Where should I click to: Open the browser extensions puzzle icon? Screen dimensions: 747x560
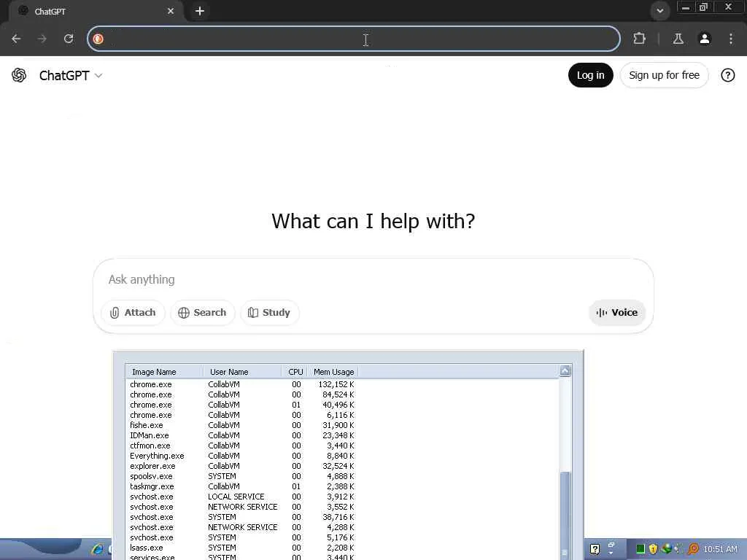pyautogui.click(x=639, y=39)
